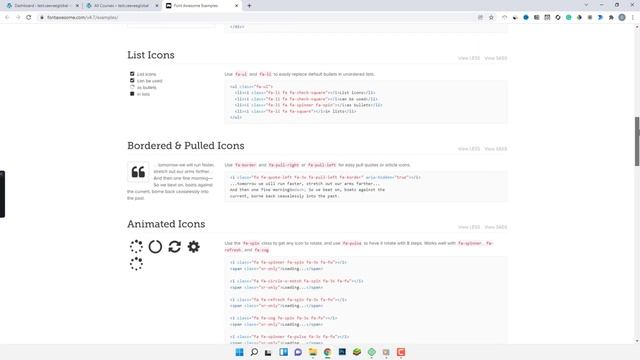Switch to Chrome on the taskbar

[327, 352]
